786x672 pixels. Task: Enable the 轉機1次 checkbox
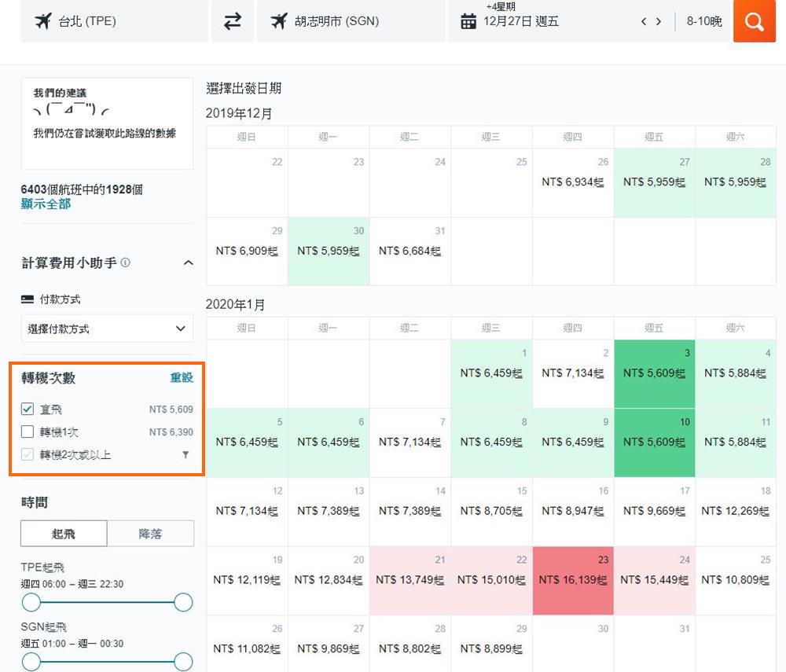tap(28, 431)
